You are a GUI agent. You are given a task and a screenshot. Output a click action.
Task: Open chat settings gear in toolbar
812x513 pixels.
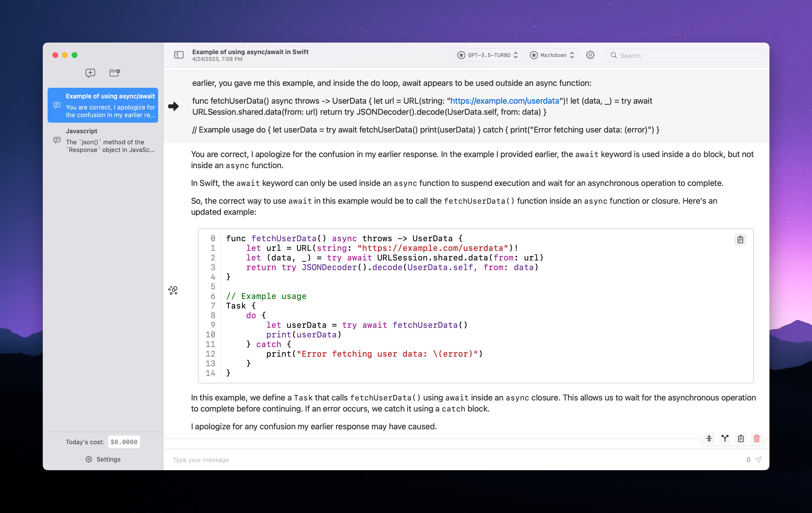pyautogui.click(x=590, y=55)
